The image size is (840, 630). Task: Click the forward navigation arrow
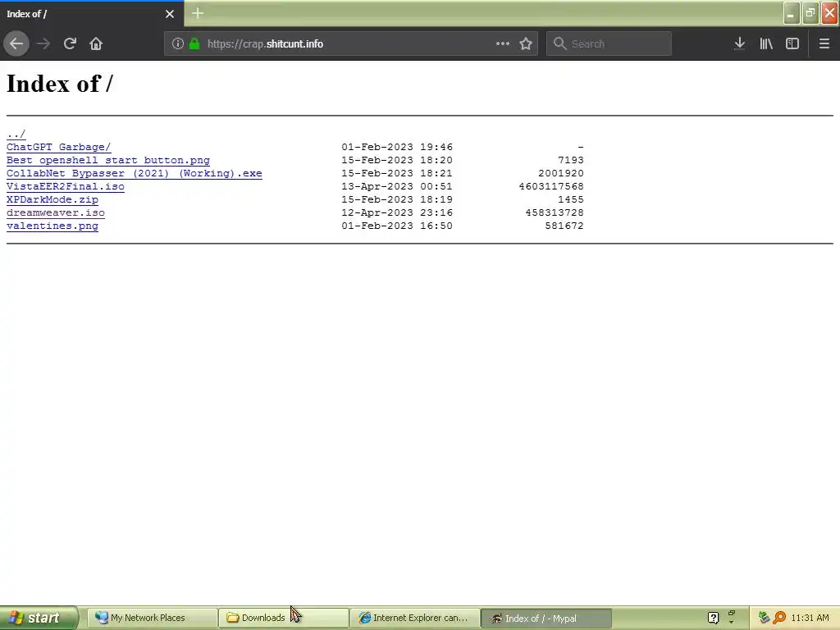(x=43, y=44)
